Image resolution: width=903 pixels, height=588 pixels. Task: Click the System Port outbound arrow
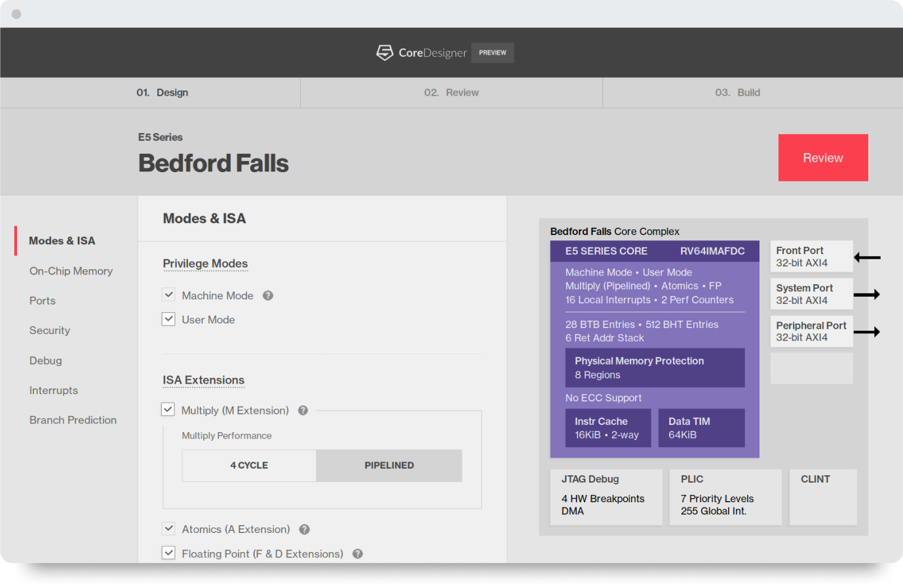[867, 295]
